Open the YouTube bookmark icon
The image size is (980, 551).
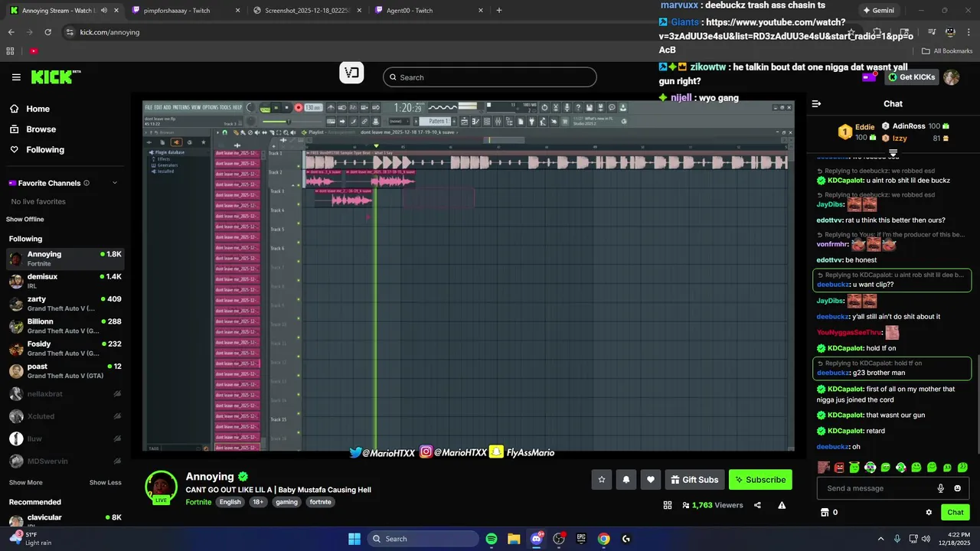pos(34,51)
